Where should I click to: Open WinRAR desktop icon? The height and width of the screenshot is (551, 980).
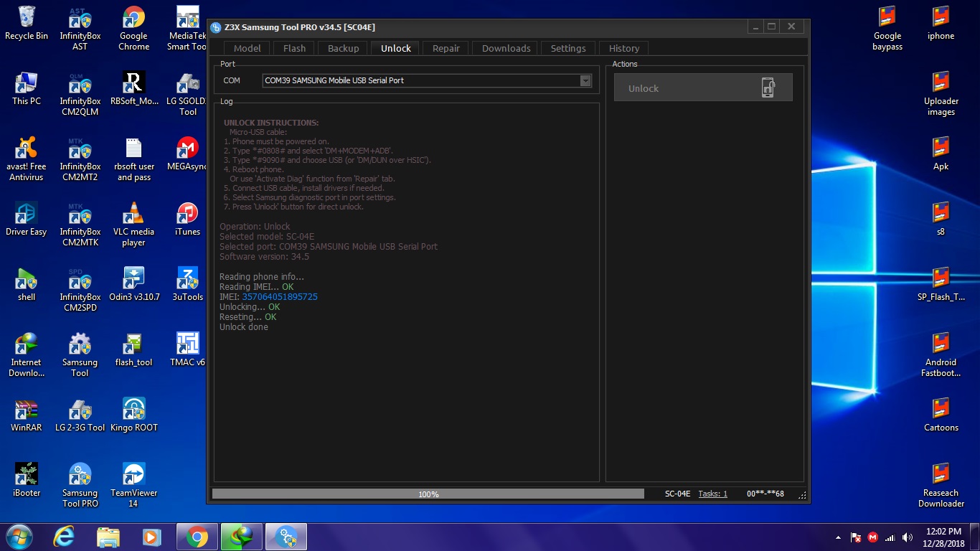(x=27, y=415)
